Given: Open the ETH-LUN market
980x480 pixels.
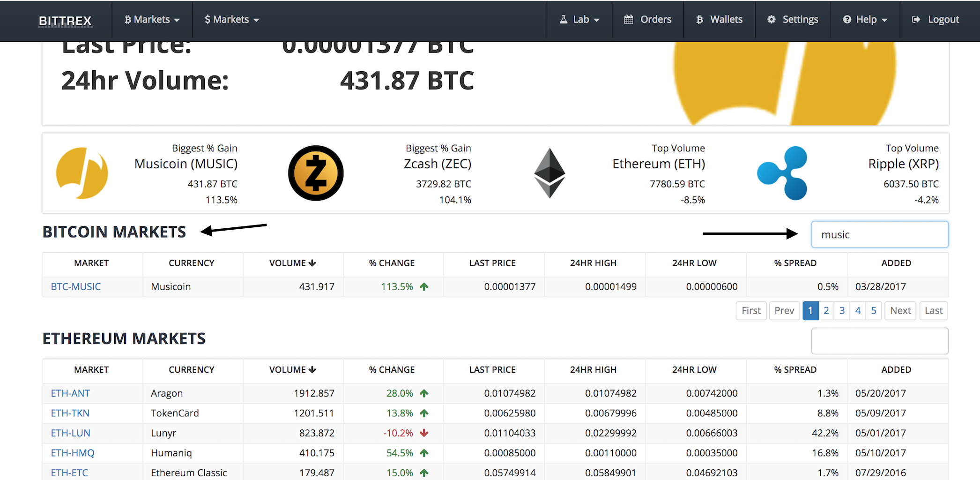Looking at the screenshot, I should pos(71,433).
